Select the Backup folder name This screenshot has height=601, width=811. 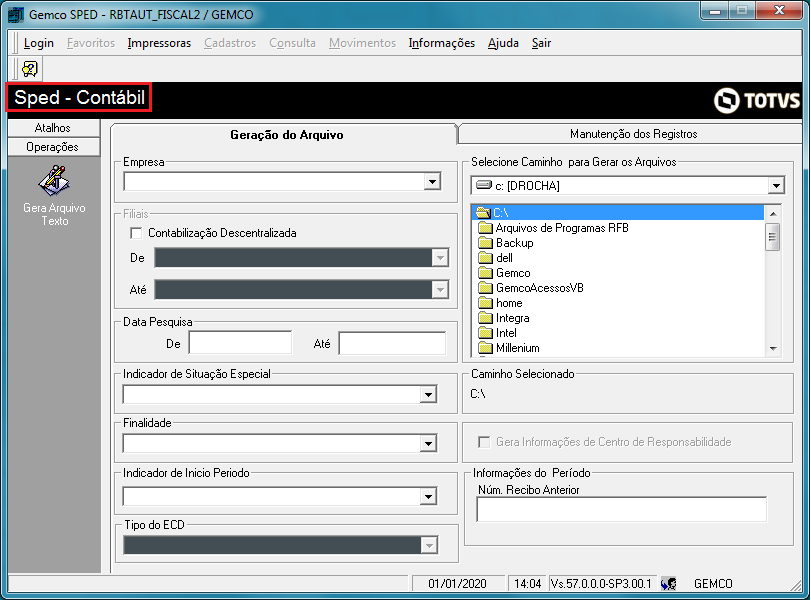pyautogui.click(x=515, y=243)
